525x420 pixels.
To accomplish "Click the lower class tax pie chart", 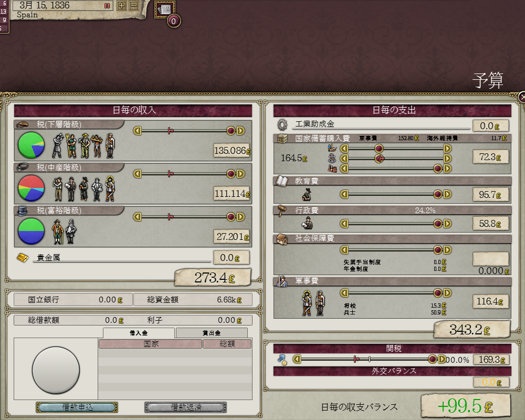I will (x=31, y=145).
